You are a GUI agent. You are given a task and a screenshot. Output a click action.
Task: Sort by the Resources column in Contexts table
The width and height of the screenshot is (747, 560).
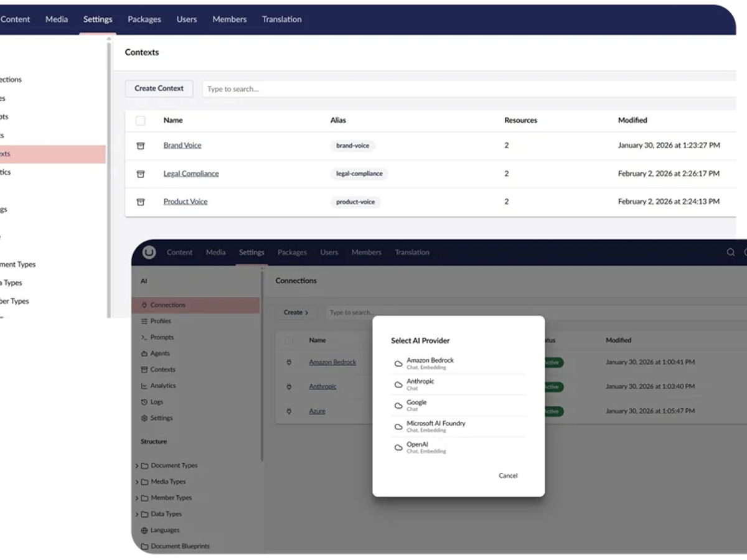click(x=520, y=120)
